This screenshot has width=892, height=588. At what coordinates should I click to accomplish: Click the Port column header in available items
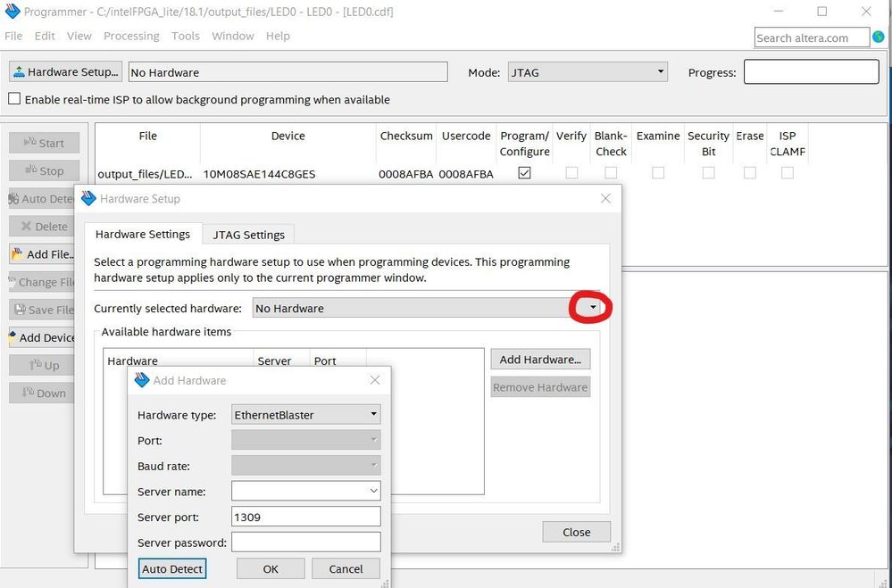(x=325, y=360)
